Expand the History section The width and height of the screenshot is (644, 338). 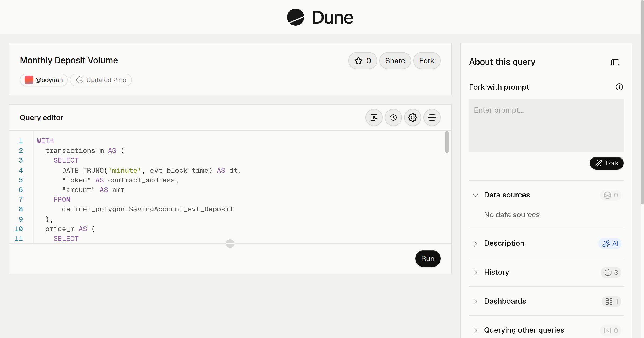click(475, 272)
